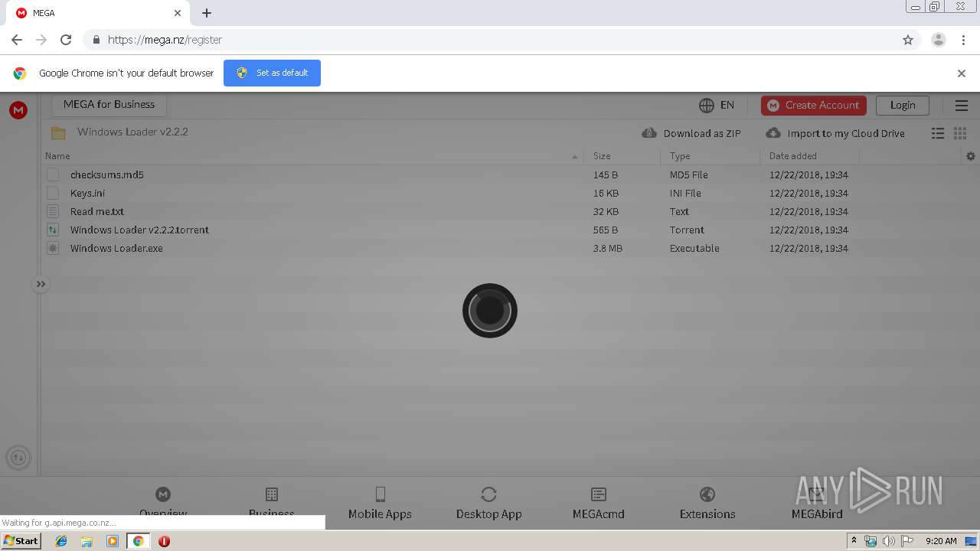
Task: Click the address bar URL
Action: (165, 40)
